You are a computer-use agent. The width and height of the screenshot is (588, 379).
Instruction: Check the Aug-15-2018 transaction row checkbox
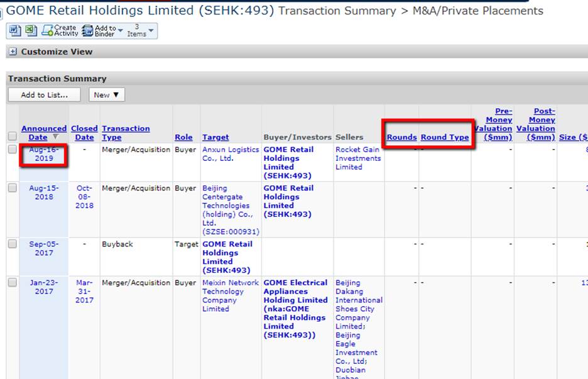tap(13, 188)
